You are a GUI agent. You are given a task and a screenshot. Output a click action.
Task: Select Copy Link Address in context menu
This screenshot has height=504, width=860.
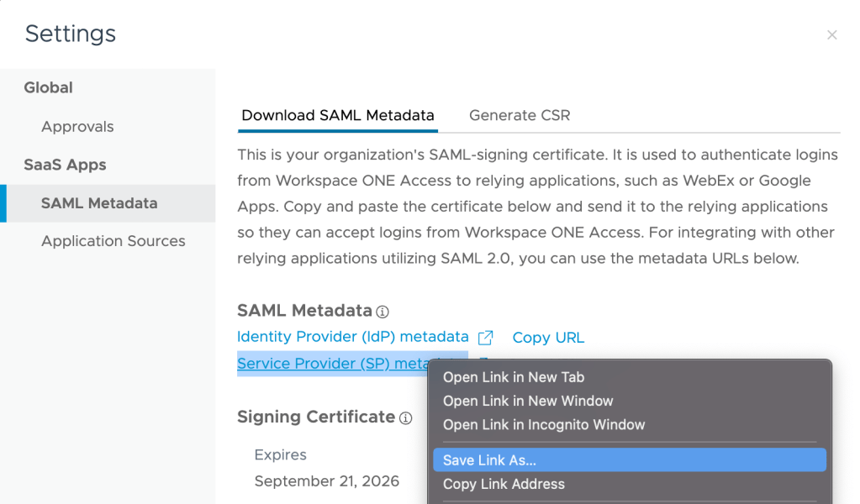click(504, 484)
